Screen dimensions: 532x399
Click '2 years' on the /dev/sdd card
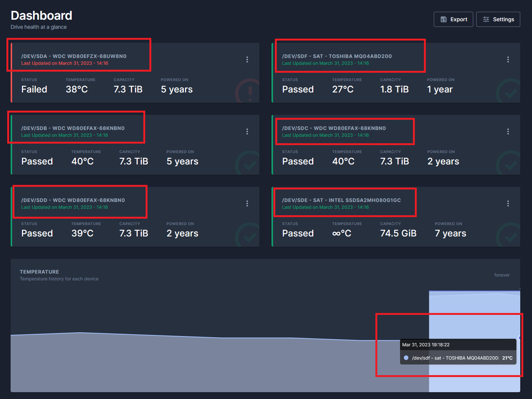[x=182, y=233]
